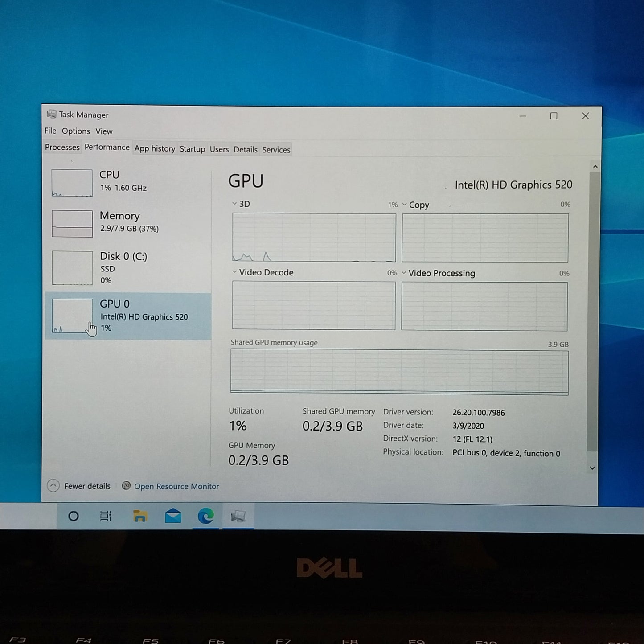Viewport: 644px width, 644px height.
Task: Click the Fewer details chevron icon
Action: pos(53,486)
